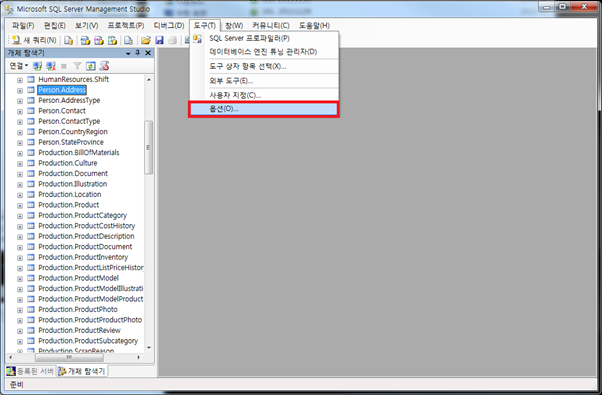Open a file with folder icon
The width and height of the screenshot is (602, 395).
point(146,40)
